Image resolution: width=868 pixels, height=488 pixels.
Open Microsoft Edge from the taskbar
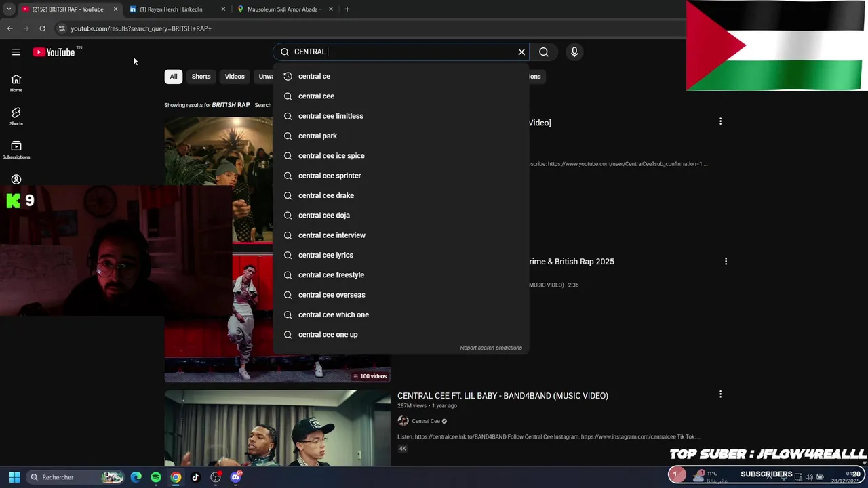pos(136,477)
